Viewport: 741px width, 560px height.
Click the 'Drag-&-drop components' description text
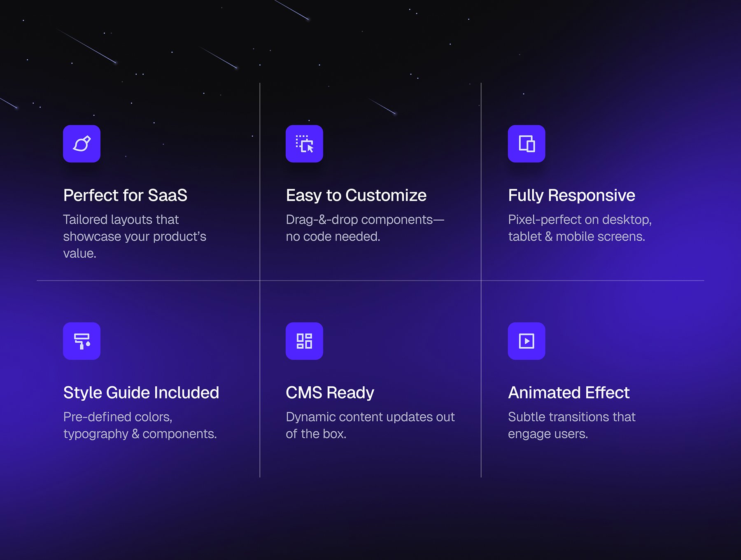pyautogui.click(x=365, y=228)
